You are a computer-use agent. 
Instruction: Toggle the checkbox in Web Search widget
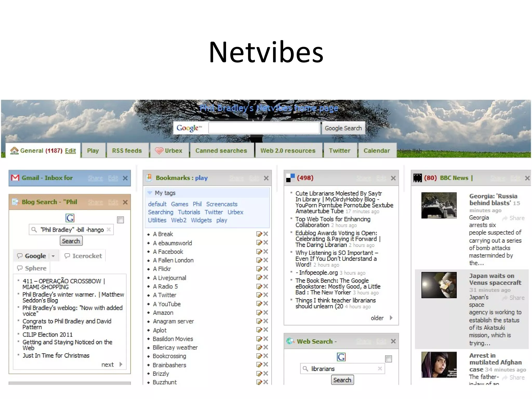point(388,359)
